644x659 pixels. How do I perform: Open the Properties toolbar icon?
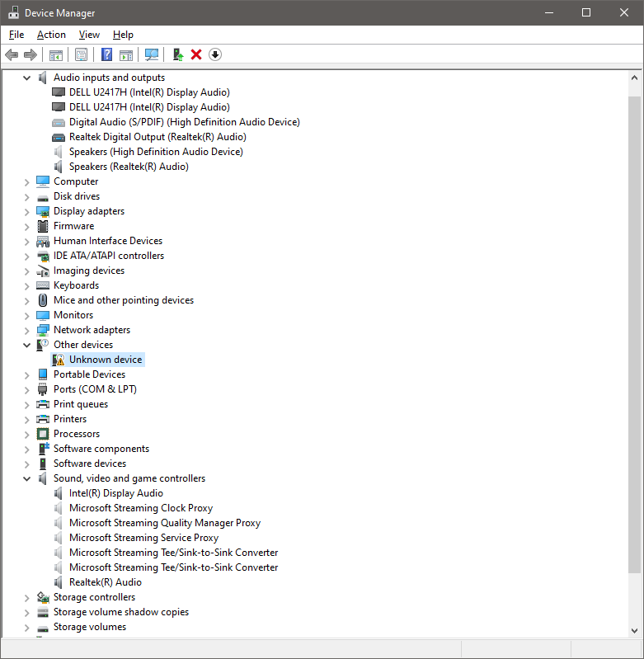click(x=81, y=54)
